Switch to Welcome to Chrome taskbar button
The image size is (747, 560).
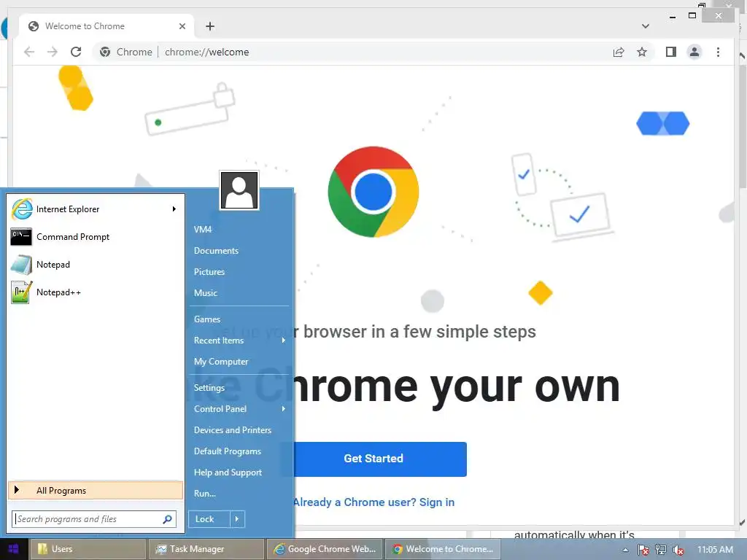tap(443, 549)
